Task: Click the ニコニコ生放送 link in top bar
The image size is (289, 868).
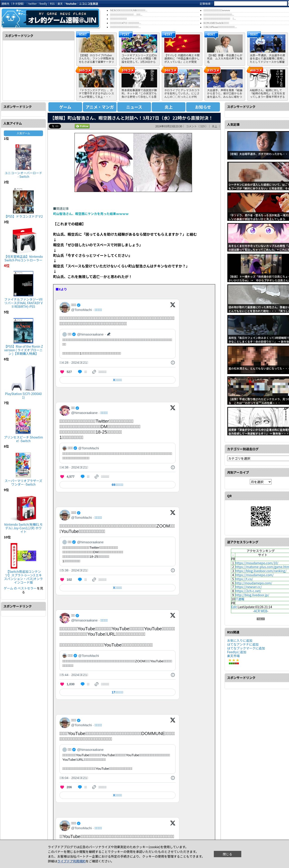Action: click(88, 4)
